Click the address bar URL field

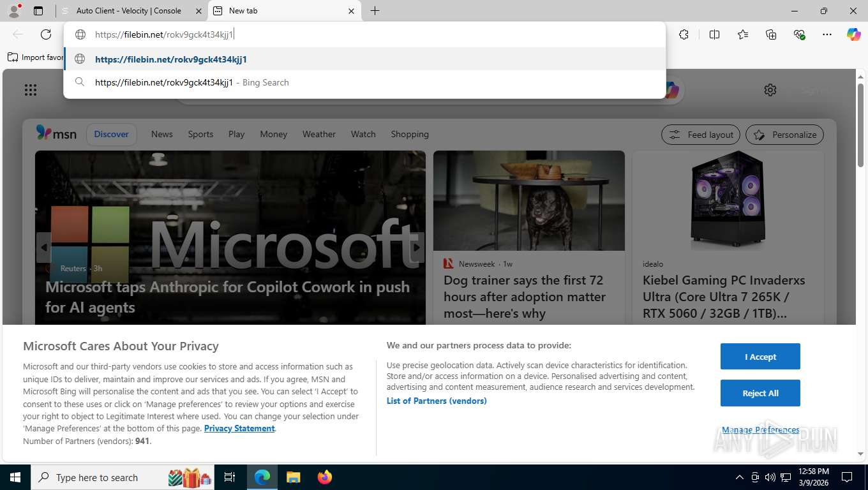(x=364, y=34)
